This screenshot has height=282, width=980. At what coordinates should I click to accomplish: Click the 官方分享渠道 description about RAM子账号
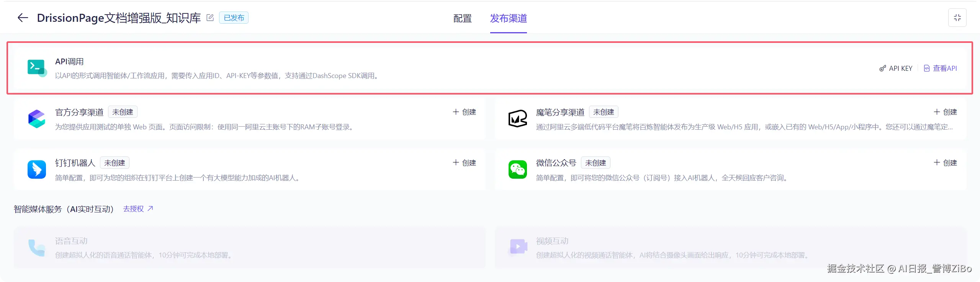tap(205, 127)
